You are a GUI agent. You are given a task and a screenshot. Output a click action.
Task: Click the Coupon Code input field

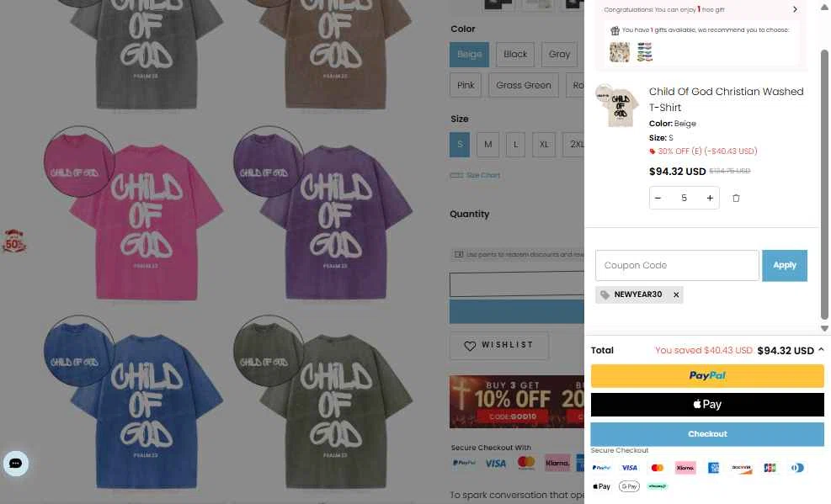[677, 265]
